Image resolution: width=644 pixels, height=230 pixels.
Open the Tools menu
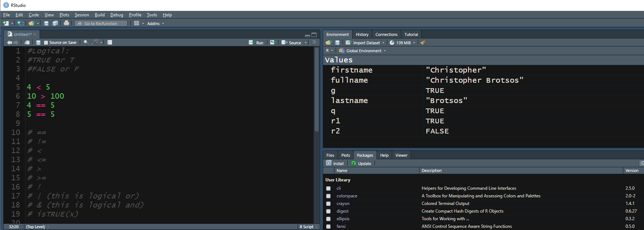pyautogui.click(x=152, y=15)
